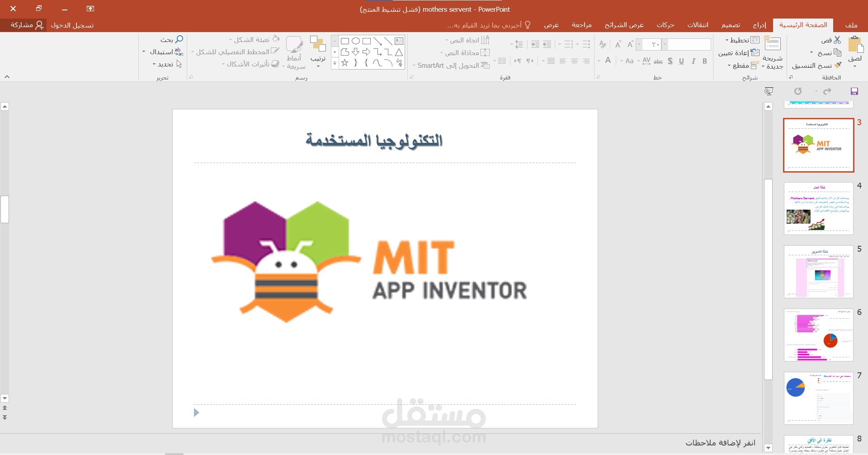
Task: Pick the oval shape in shapes gallery
Action: 356,41
